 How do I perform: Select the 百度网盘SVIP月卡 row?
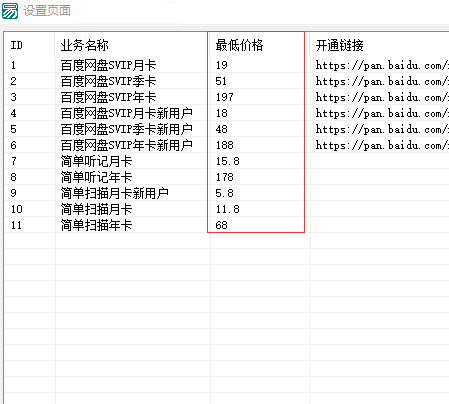227,65
